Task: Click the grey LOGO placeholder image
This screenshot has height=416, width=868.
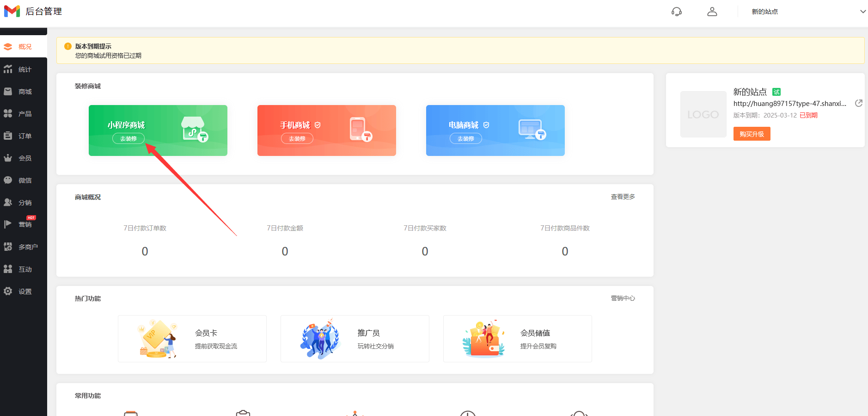Action: tap(703, 114)
